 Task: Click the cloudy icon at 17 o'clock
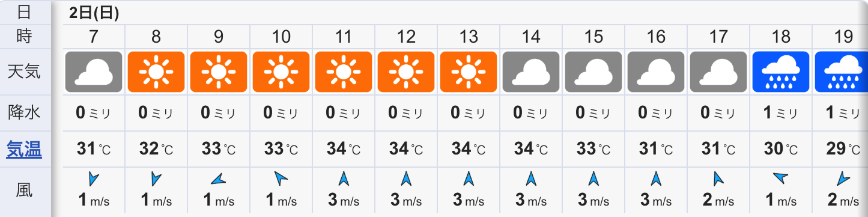(718, 72)
